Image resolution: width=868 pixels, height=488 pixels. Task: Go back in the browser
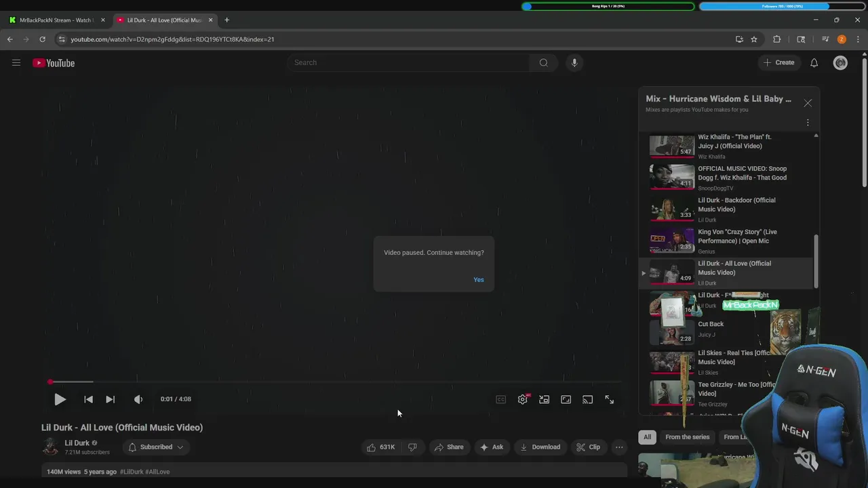click(10, 39)
